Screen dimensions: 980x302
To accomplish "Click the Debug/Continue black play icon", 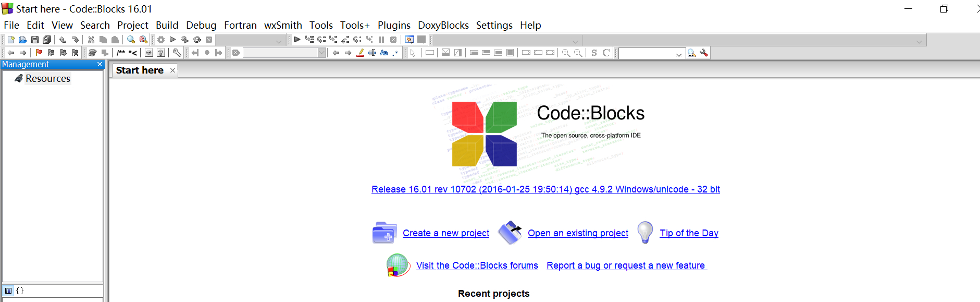I will pyautogui.click(x=297, y=40).
